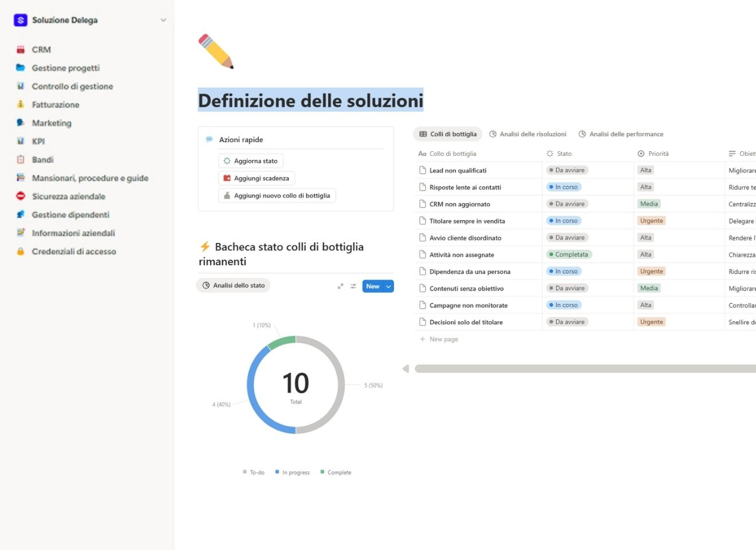Click the Sicurezza aziendale shield icon
The image size is (756, 550).
coord(21,196)
